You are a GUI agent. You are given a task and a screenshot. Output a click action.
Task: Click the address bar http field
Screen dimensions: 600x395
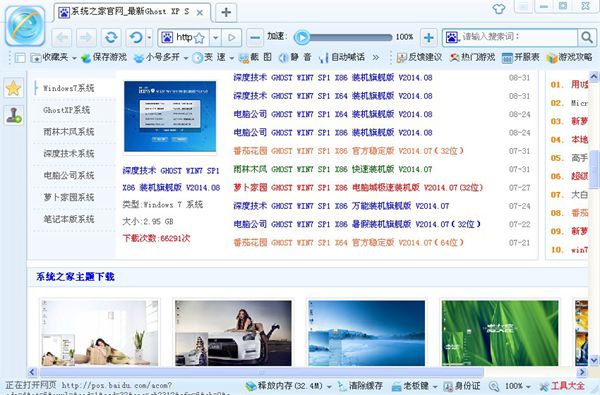point(184,38)
